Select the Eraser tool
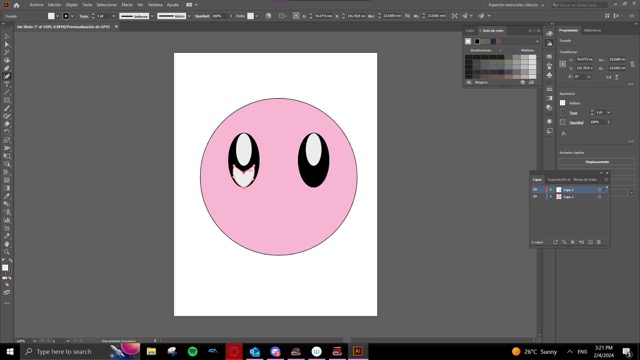The height and width of the screenshot is (360, 640). 7,124
